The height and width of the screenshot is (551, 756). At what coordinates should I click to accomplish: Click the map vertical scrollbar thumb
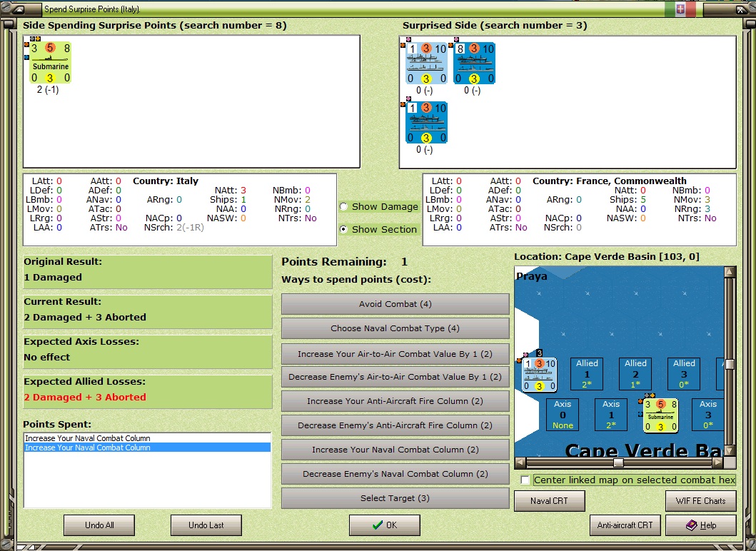(x=730, y=364)
